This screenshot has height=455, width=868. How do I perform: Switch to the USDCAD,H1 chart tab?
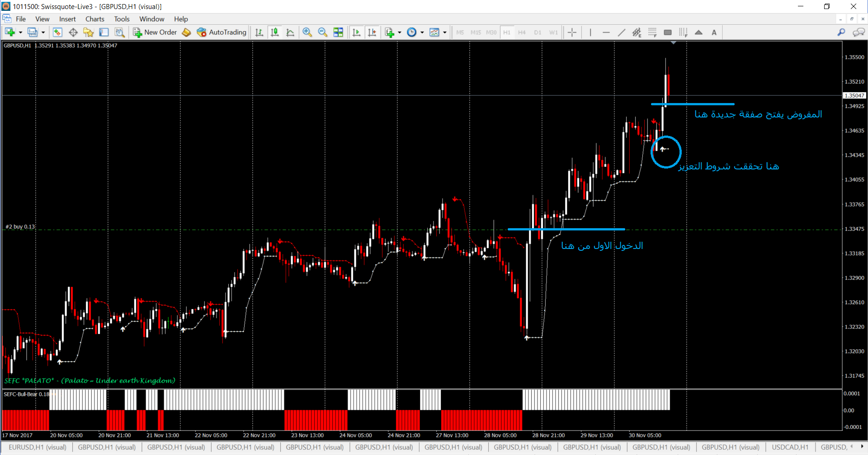(790, 447)
